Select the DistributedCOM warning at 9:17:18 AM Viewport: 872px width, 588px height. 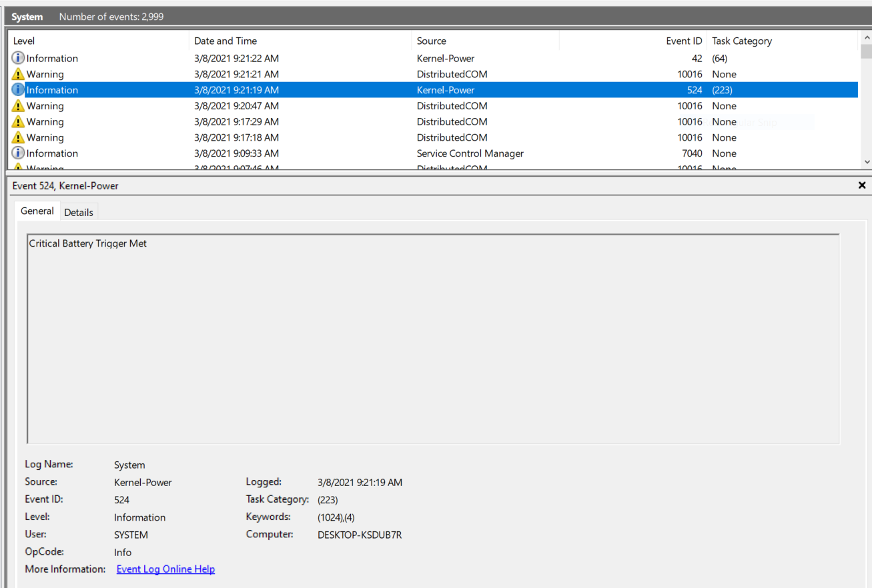434,138
